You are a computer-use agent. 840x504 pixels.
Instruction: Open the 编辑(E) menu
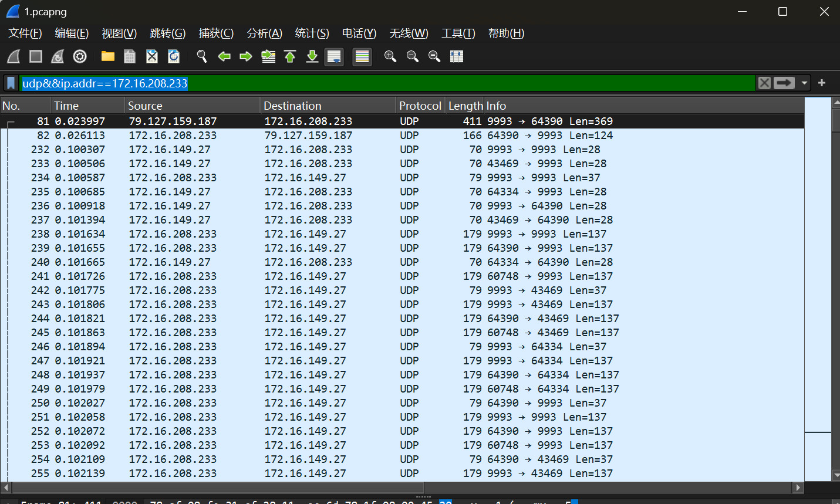[72, 33]
